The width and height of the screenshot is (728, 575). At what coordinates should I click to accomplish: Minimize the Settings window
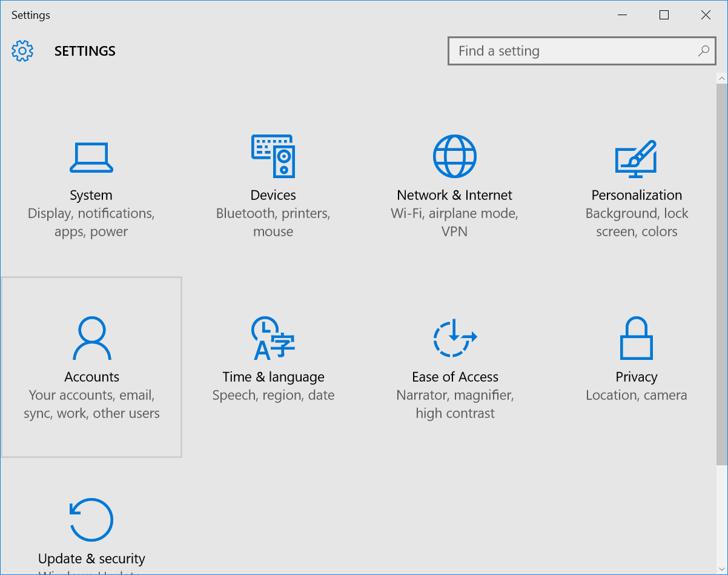coord(622,15)
